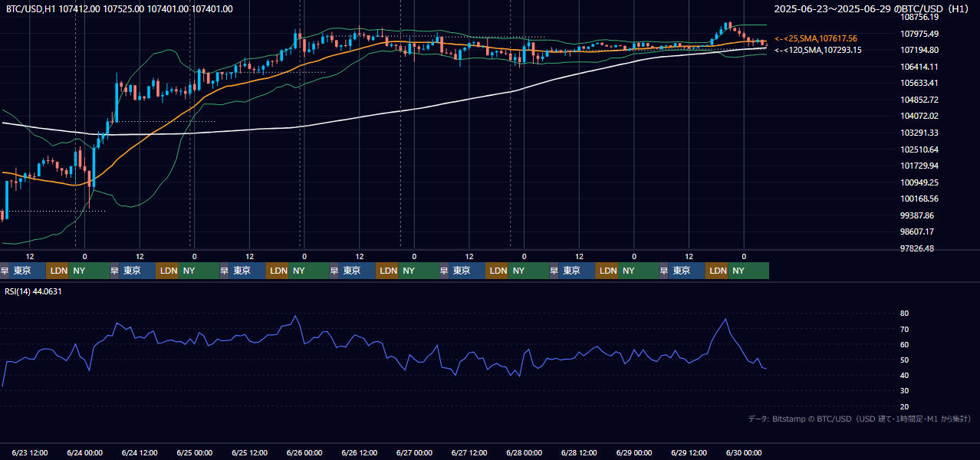Click the BTC/USD,H1 OHLC header text
The height and width of the screenshot is (460, 980).
pos(120,9)
